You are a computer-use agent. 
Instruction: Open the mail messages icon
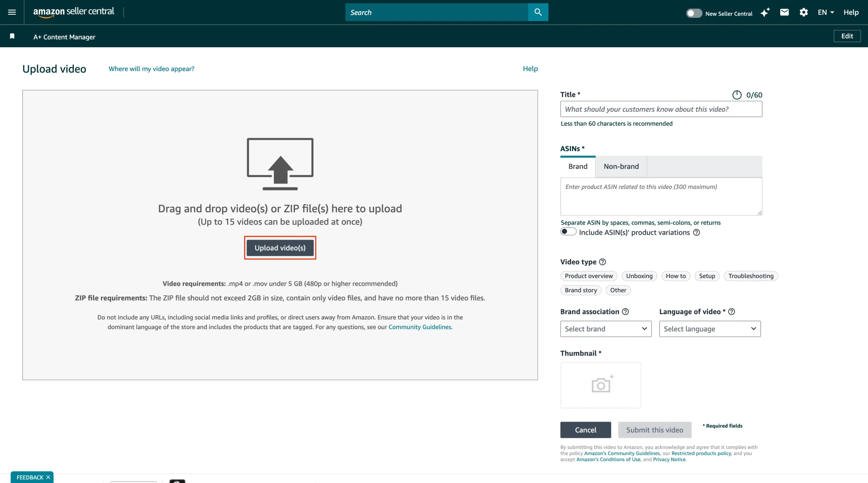click(784, 13)
